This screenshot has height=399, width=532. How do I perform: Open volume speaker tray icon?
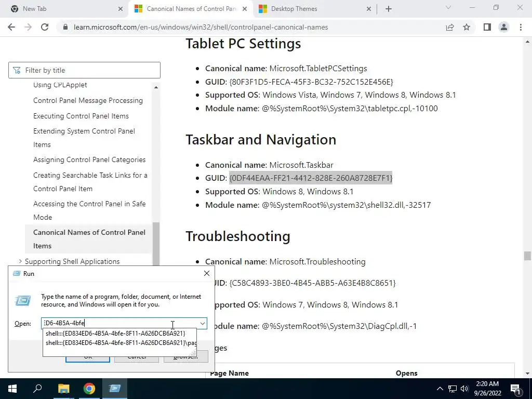[464, 389]
